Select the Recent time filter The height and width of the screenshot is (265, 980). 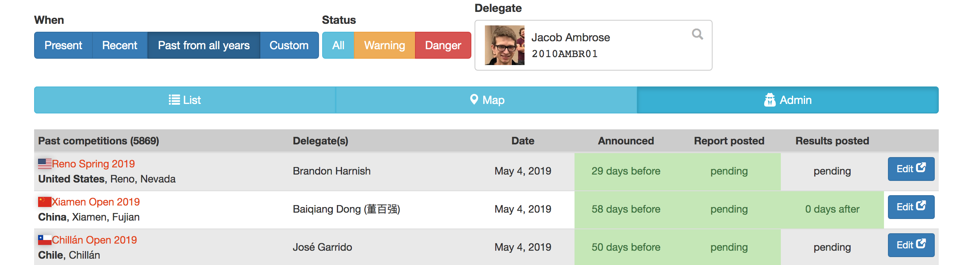tap(120, 45)
